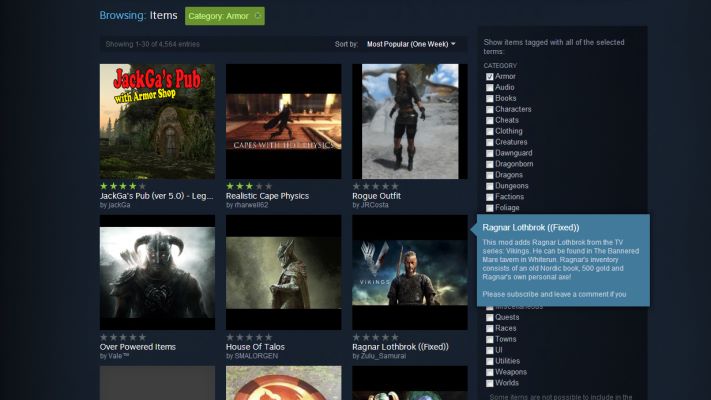Click Rogue Outfit star rating

click(375, 186)
